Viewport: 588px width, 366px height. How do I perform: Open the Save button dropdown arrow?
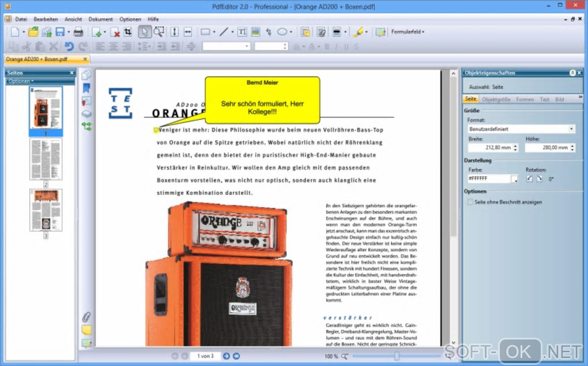pos(69,32)
